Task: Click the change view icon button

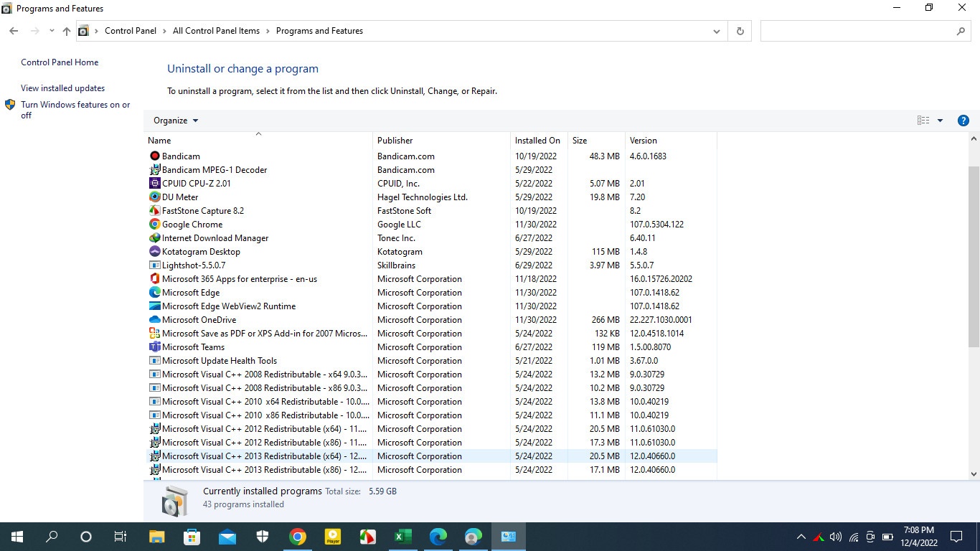Action: coord(923,121)
